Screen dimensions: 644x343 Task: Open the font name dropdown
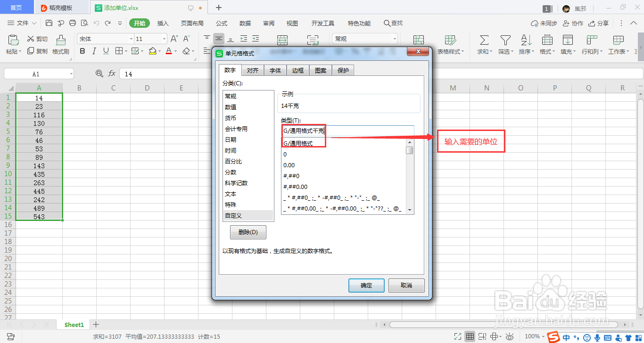click(x=130, y=39)
